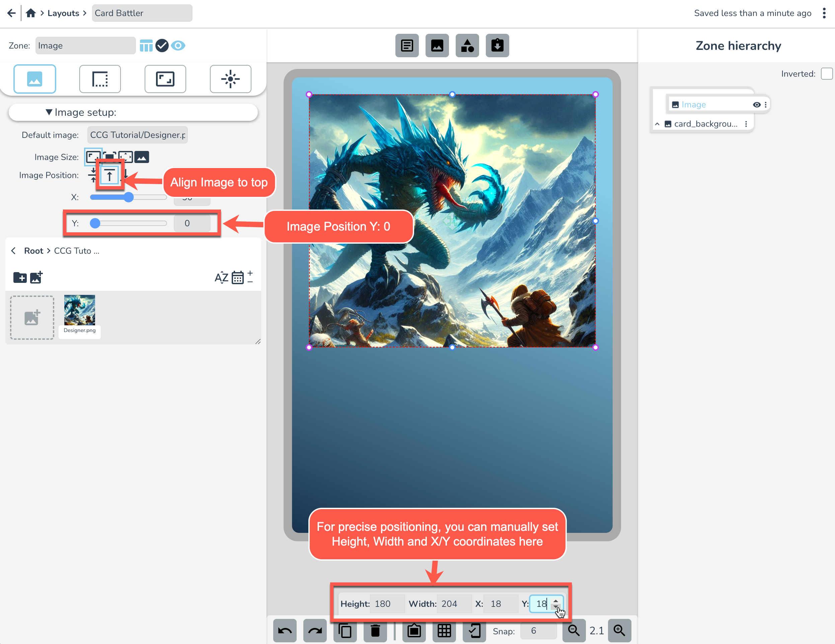Open the dashed border zone settings tab
The height and width of the screenshot is (644, 835).
point(100,79)
